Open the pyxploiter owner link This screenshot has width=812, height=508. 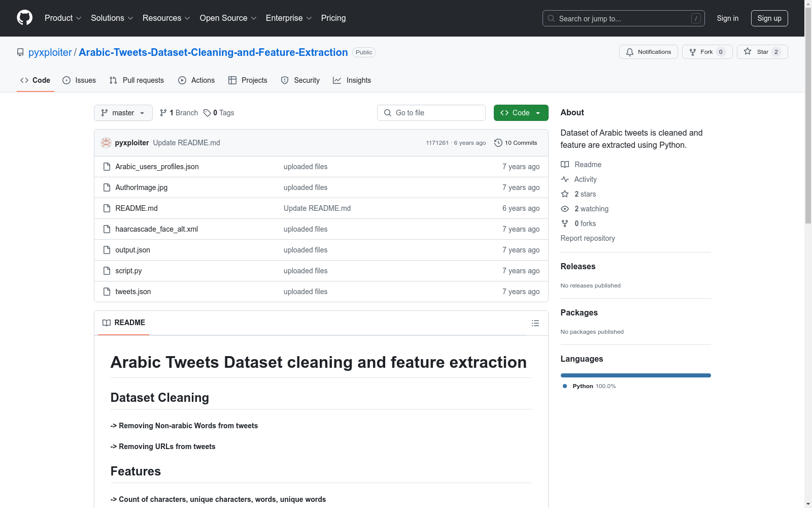tap(50, 52)
